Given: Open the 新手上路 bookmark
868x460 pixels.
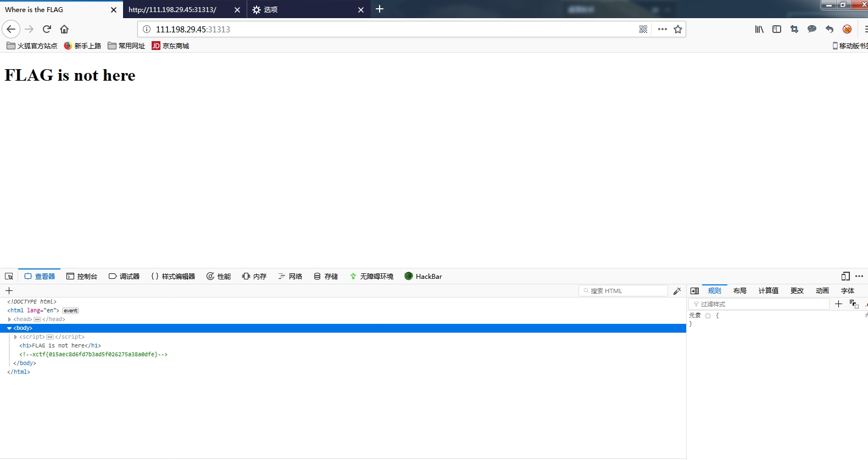Looking at the screenshot, I should point(82,46).
